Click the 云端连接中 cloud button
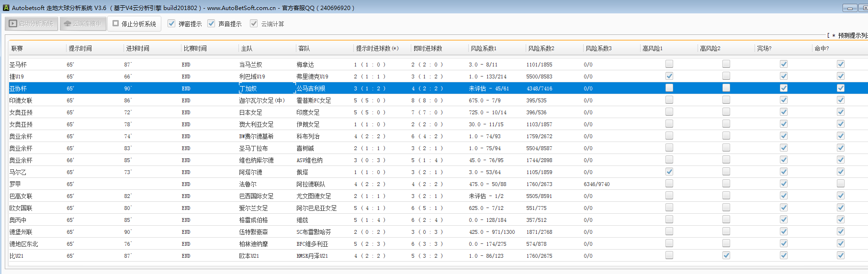The height and width of the screenshot is (274, 868). pos(82,23)
